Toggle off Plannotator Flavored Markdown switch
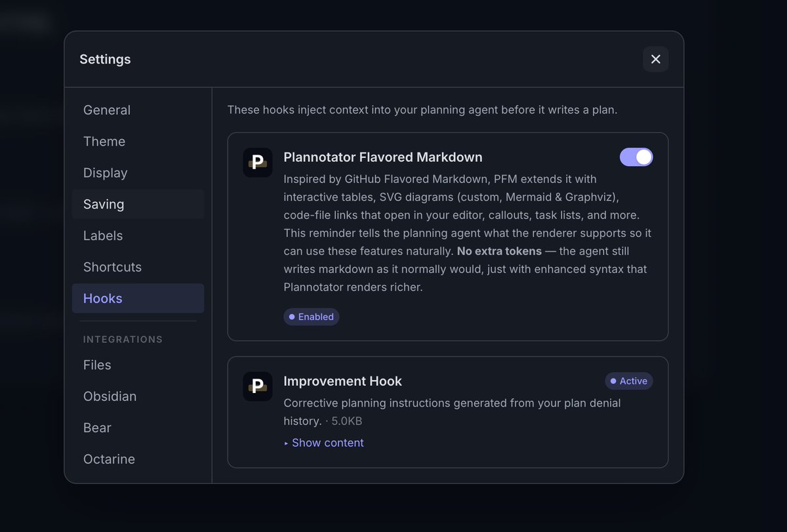Viewport: 787px width, 532px height. coord(636,157)
